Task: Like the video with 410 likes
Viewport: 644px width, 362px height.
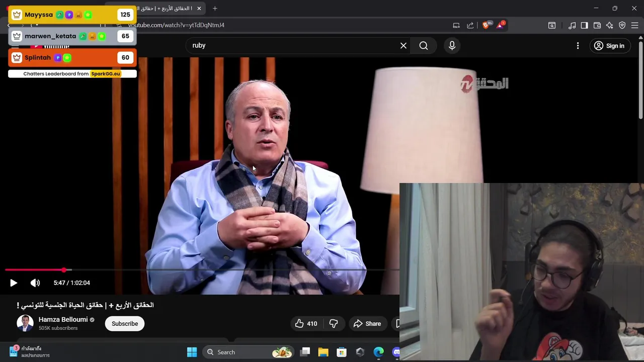Action: coord(306,324)
